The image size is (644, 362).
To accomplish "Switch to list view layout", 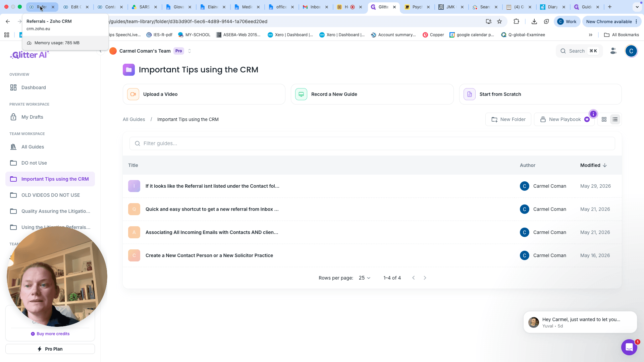I will click(615, 119).
